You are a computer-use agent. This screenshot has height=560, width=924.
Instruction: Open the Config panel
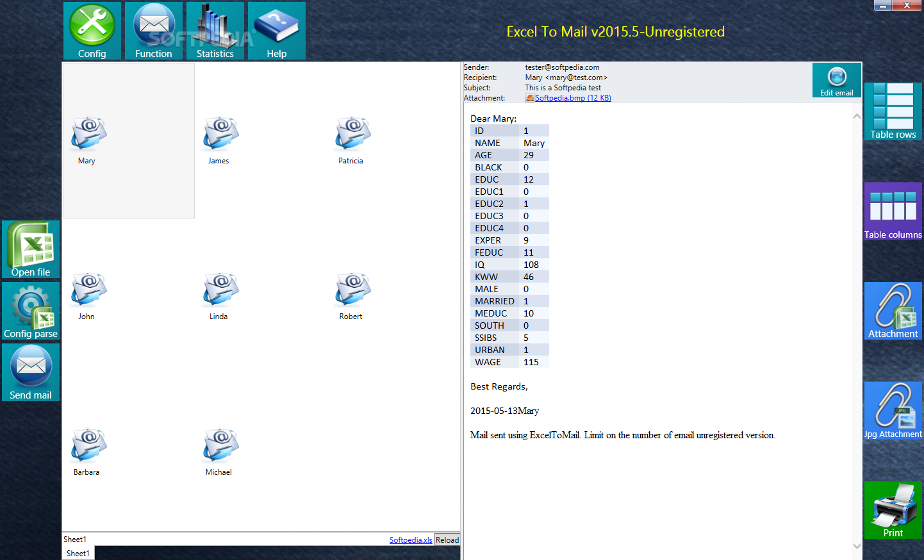(x=92, y=31)
